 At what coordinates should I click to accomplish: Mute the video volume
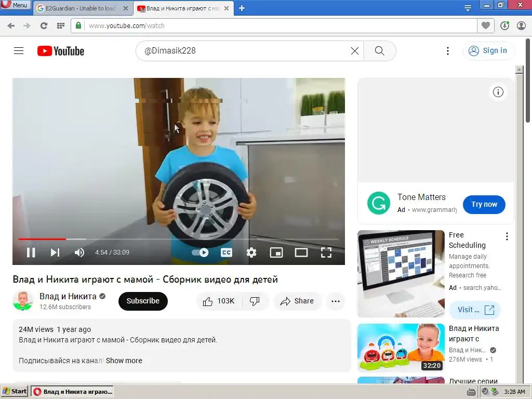79,252
